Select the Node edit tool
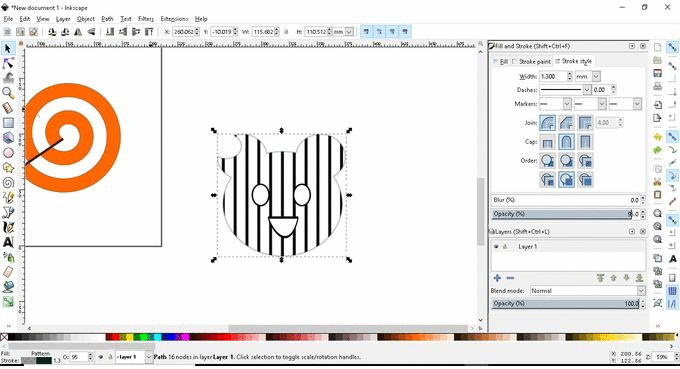This screenshot has height=369, width=680. pos(8,63)
